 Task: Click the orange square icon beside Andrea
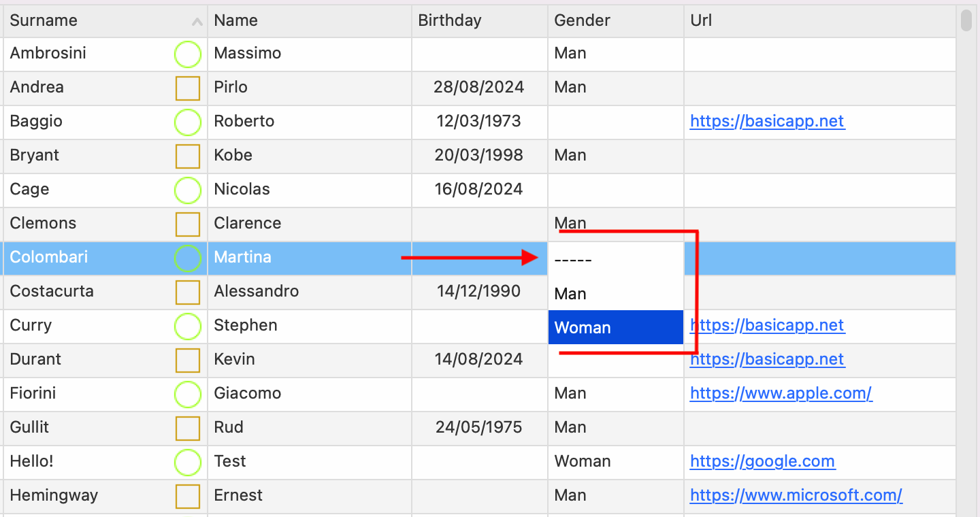188,88
